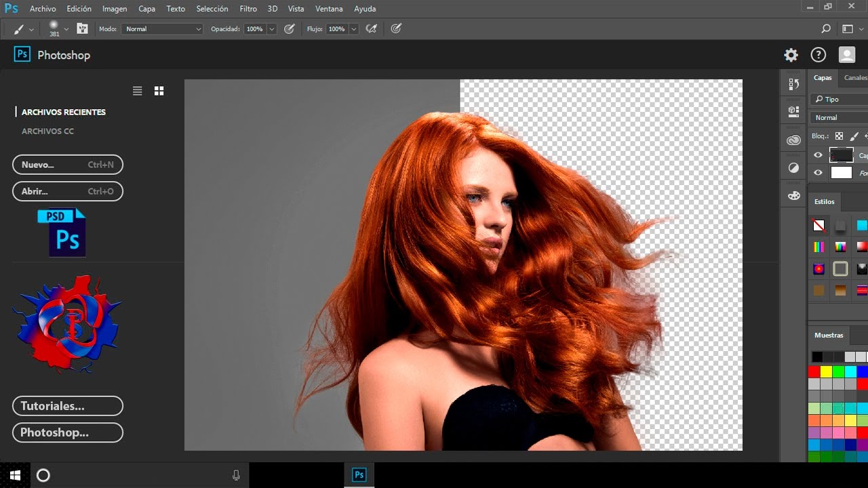Expand the Flujo slider dropdown arrow
The image size is (868, 488).
354,29
